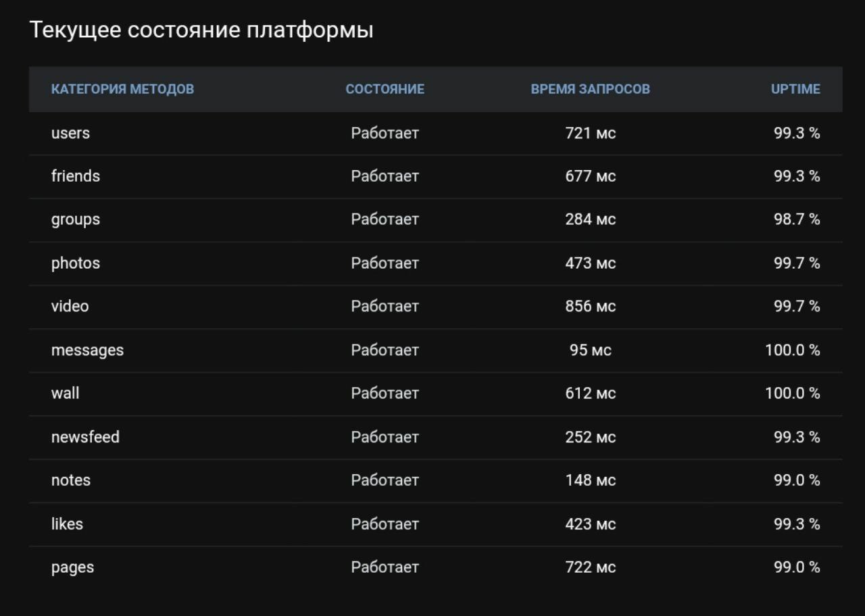Open the friends method category

(x=75, y=176)
